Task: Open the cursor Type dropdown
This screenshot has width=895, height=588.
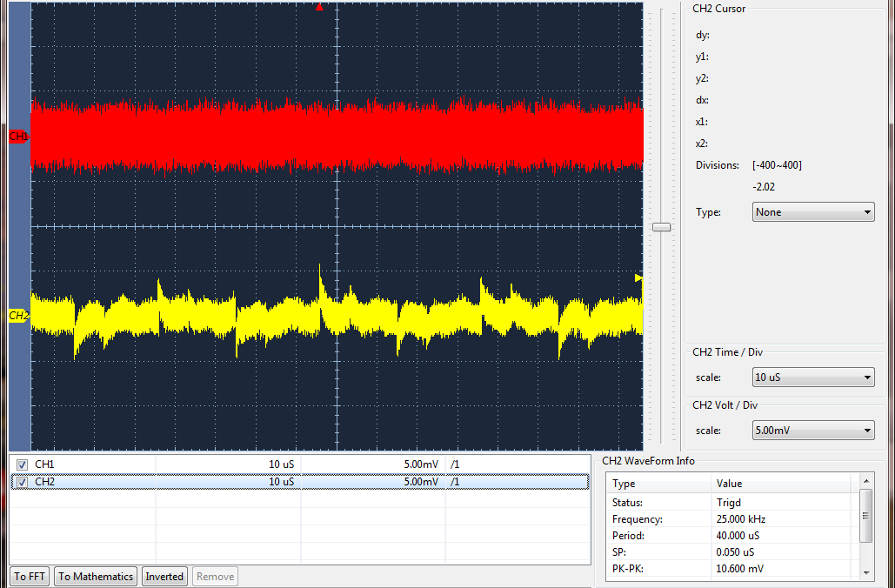Action: coord(813,212)
